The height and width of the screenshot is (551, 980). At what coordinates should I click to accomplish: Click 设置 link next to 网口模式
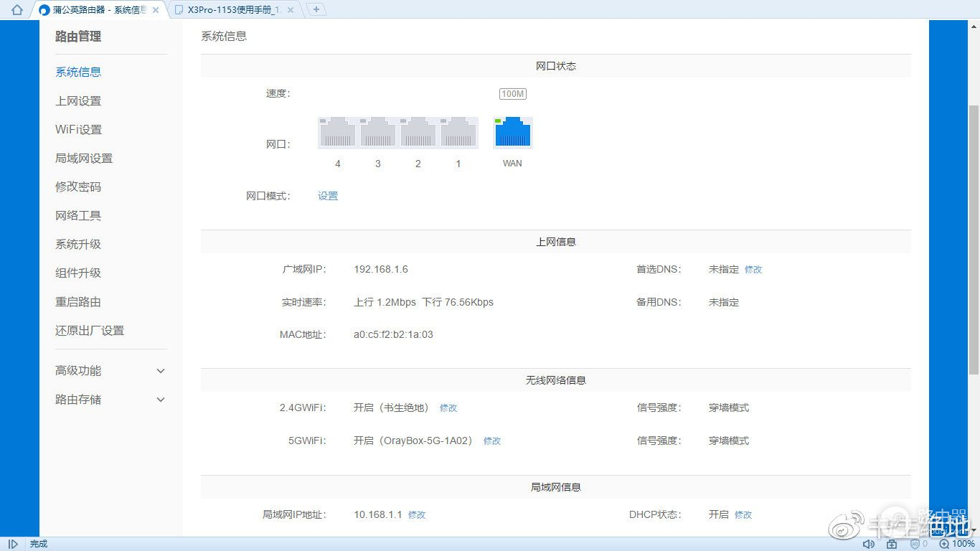[328, 196]
